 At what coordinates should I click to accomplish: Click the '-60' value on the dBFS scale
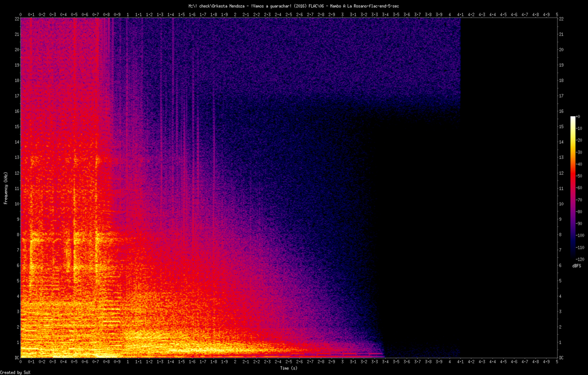(x=579, y=188)
